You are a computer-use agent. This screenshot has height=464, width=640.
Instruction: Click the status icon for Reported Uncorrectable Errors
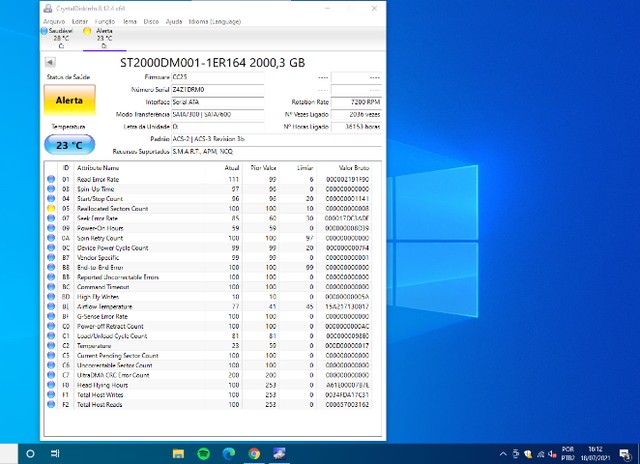pos(51,277)
